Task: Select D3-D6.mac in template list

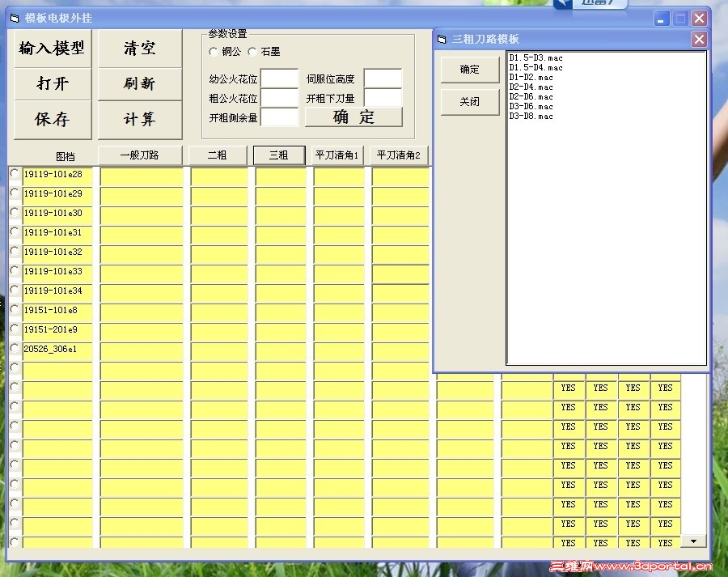Action: (531, 106)
